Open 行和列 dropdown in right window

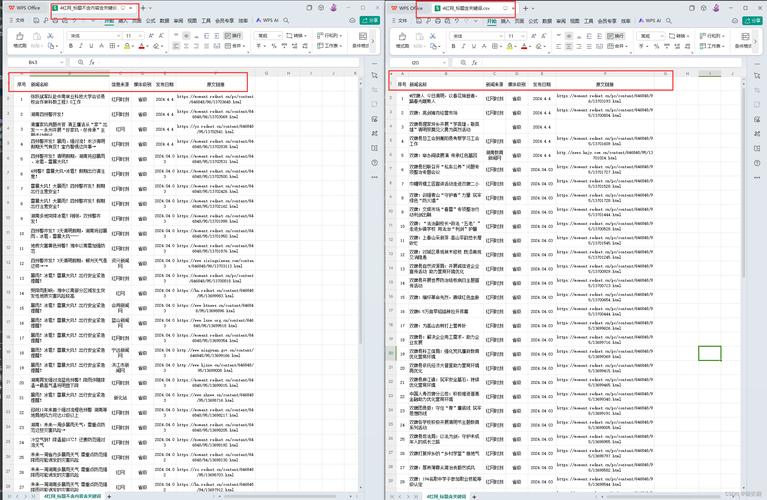[x=712, y=36]
